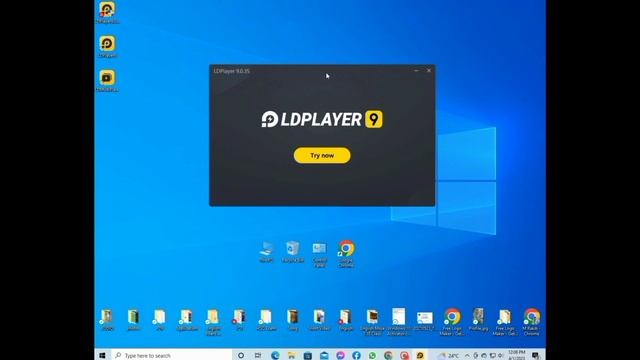Viewport: 640px width, 360px height.
Task: Open the taskbar clock and calendar
Action: [517, 355]
